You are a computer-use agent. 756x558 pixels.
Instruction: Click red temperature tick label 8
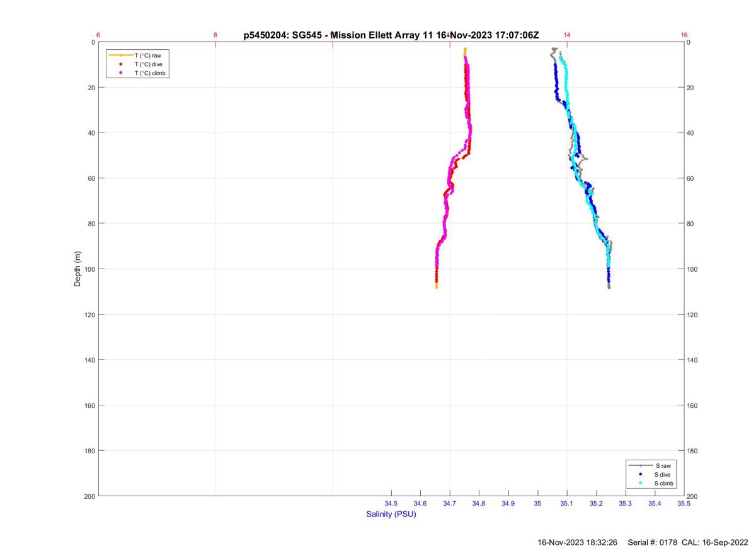(x=215, y=35)
